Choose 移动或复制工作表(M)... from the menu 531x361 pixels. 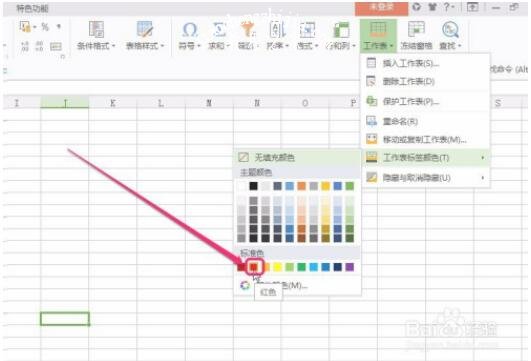pos(424,139)
